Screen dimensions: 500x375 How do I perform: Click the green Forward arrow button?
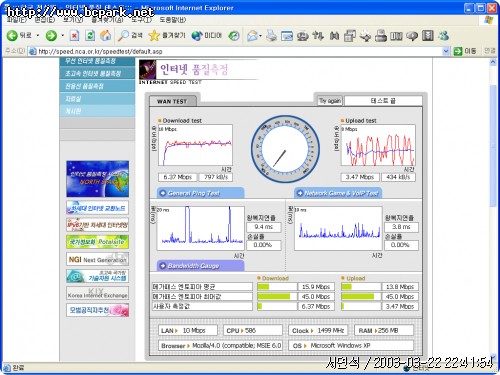[51, 35]
